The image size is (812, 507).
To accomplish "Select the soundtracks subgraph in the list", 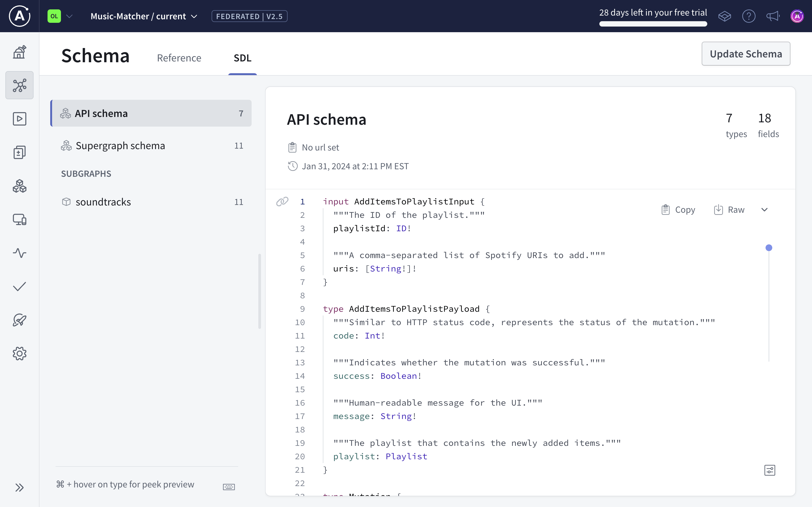I will click(104, 201).
